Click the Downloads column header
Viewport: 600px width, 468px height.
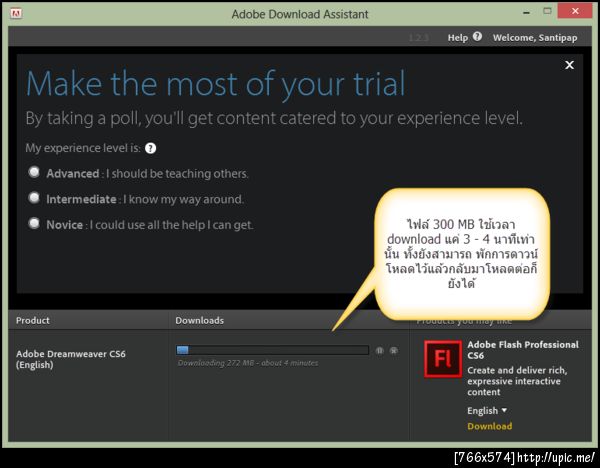[199, 320]
